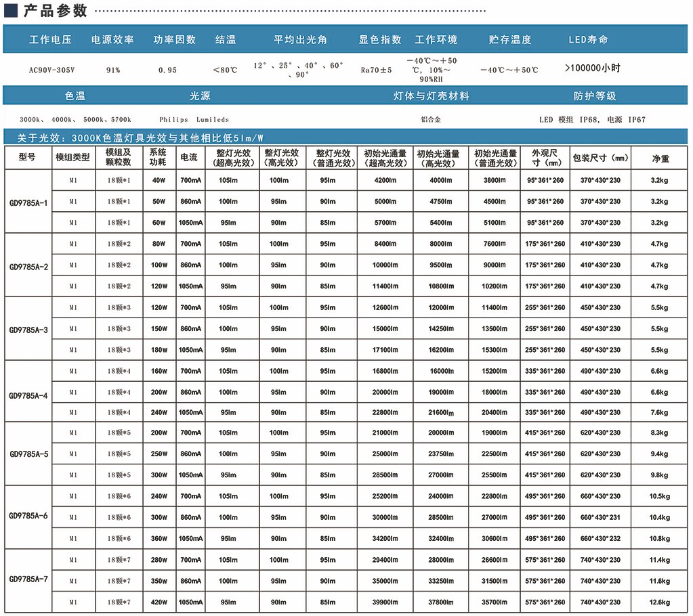
Task: Select the 铝合金 material text
Action: 431,119
